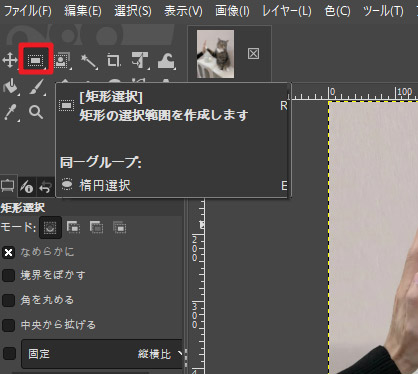418x374 pixels.
Task: Enable the 中央から拡げる expand from center checkbox
Action: pos(8,325)
